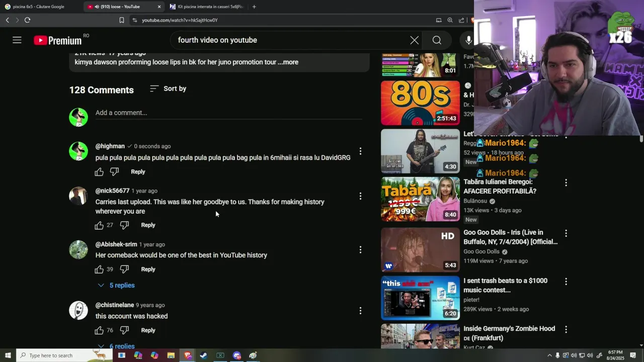Expand 5 replies under @Abishek-srim

(x=116, y=286)
